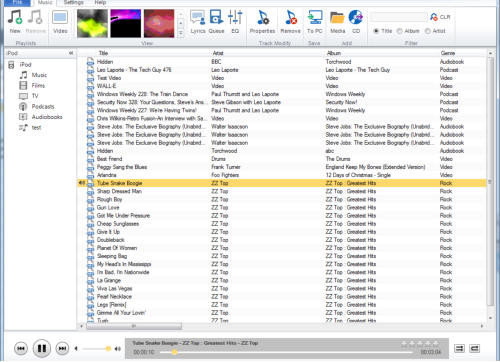This screenshot has height=362, width=500.
Task: Sort by the Genre column header
Action: click(x=448, y=53)
